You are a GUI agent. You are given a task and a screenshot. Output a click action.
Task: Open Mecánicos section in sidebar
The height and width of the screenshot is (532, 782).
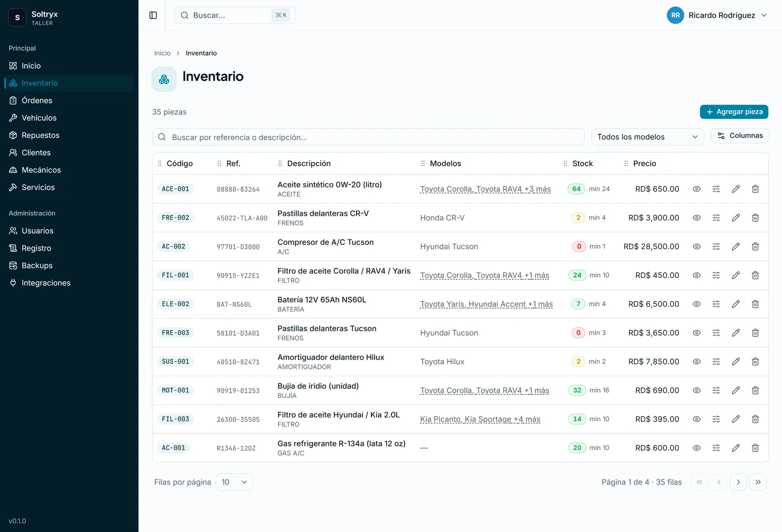tap(69, 170)
